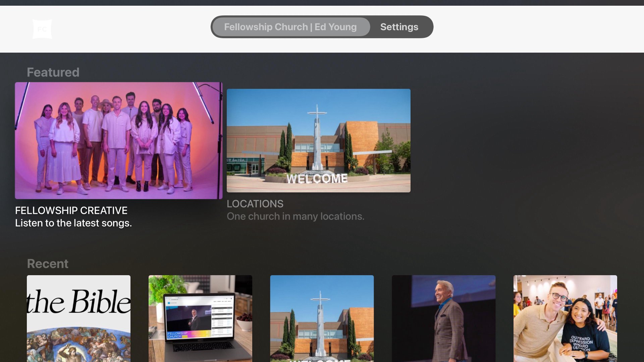Click the WELCOME sign in Locations image
The width and height of the screenshot is (644, 362).
pyautogui.click(x=317, y=179)
